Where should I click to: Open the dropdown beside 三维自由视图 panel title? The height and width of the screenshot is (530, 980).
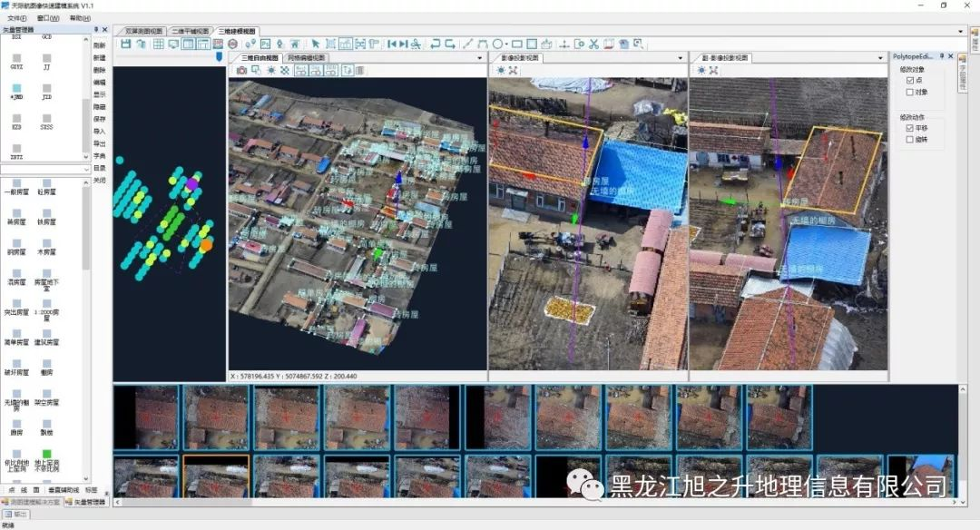(x=479, y=56)
